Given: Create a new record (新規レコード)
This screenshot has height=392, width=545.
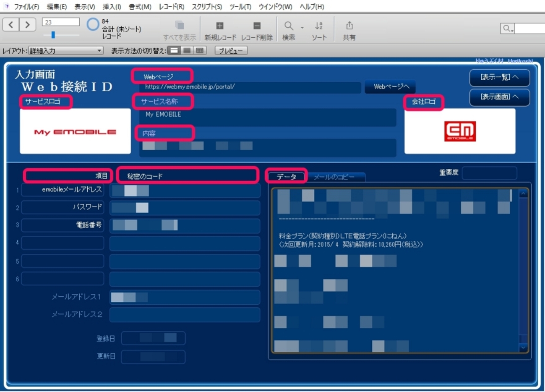Looking at the screenshot, I should [x=219, y=26].
